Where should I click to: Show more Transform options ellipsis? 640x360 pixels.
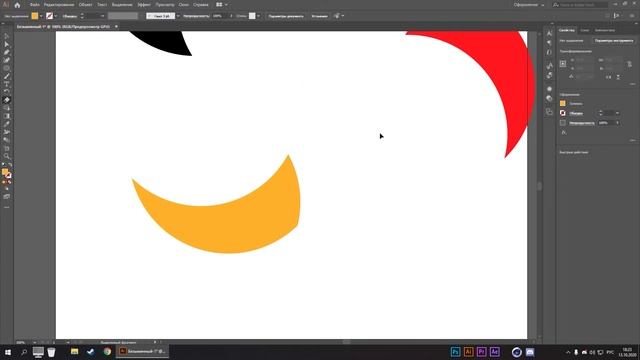[x=633, y=84]
